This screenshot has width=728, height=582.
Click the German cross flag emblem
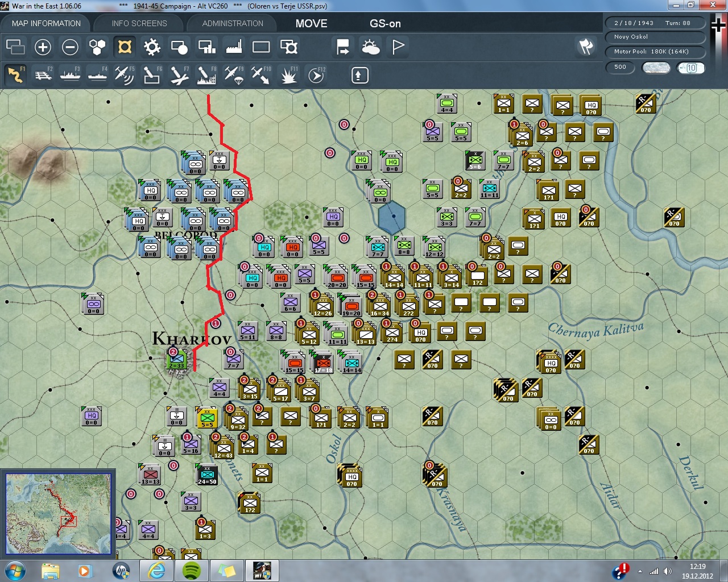[718, 24]
